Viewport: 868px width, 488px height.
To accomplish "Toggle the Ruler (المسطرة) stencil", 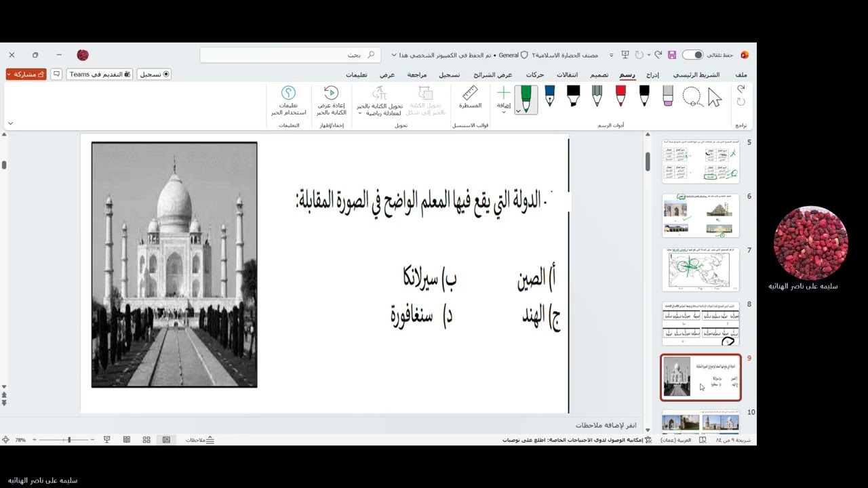I will click(470, 98).
